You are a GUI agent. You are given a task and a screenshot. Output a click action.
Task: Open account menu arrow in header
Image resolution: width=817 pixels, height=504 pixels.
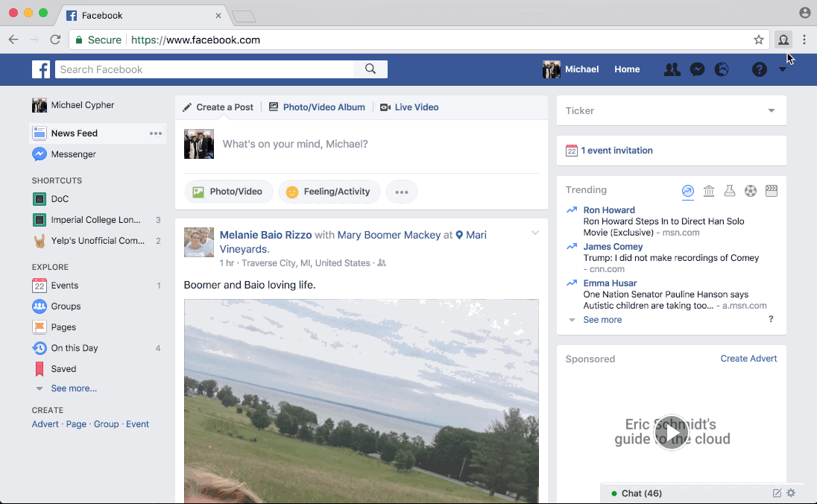tap(782, 70)
